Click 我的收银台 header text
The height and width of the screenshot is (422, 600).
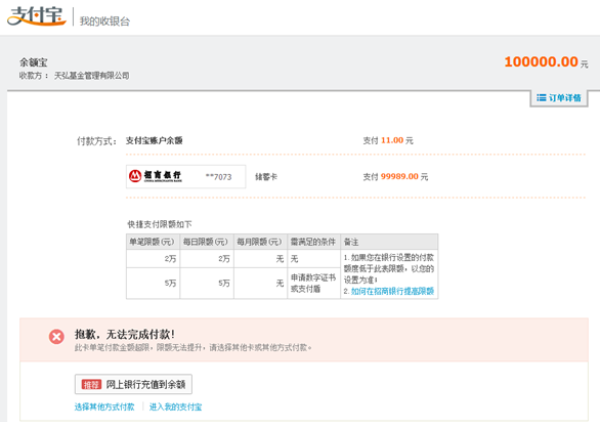(104, 21)
